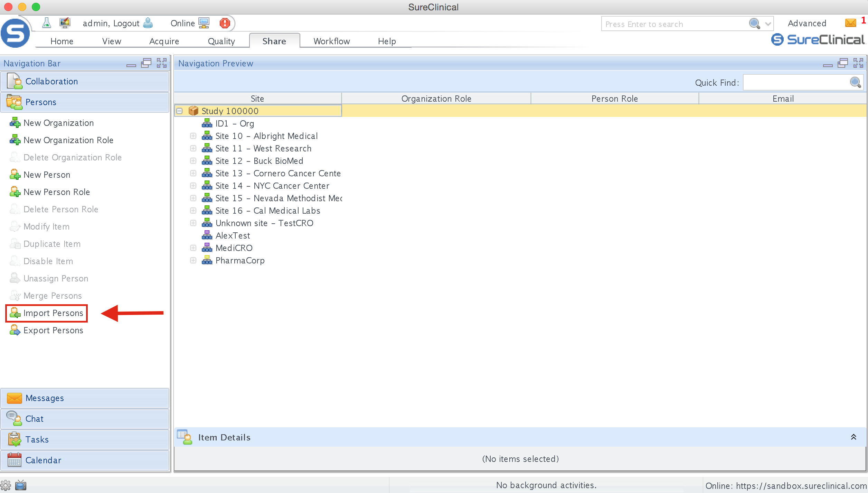
Task: Collapse the Item Details panel chevron
Action: pos(853,437)
